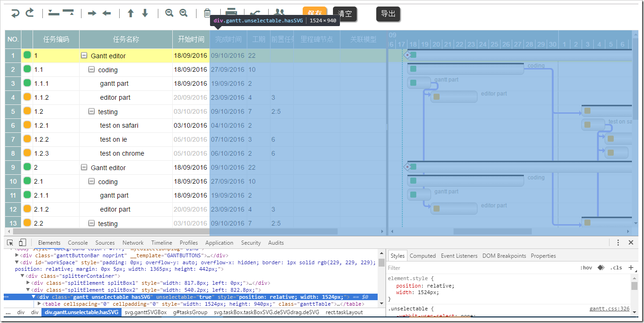Collapse the testing task in row 13
This screenshot has width=644, height=323.
[92, 223]
